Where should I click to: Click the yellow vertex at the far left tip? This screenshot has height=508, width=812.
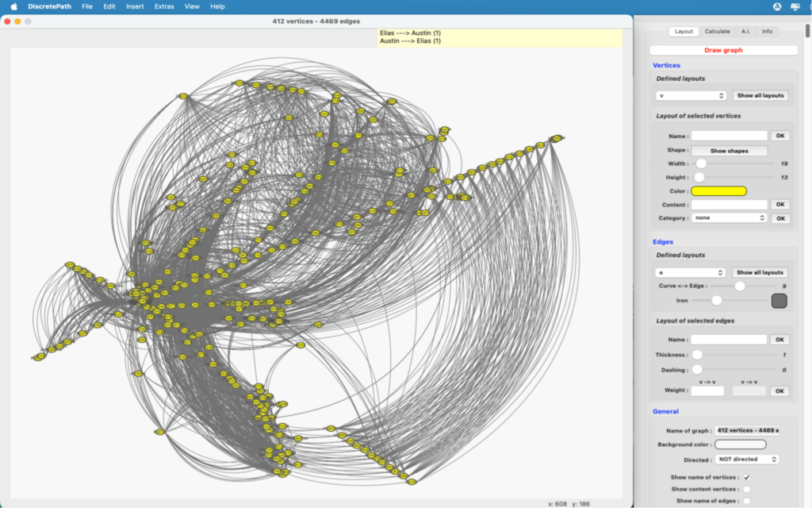click(x=37, y=358)
